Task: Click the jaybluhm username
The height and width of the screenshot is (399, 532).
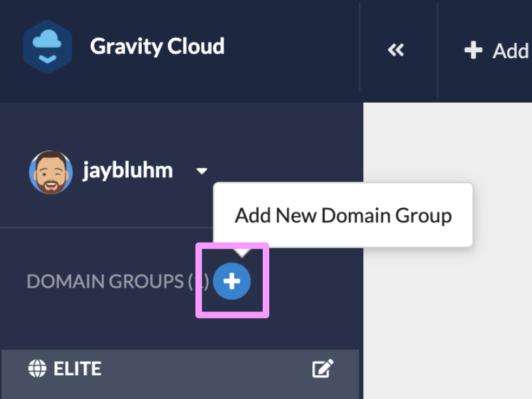Action: [128, 171]
